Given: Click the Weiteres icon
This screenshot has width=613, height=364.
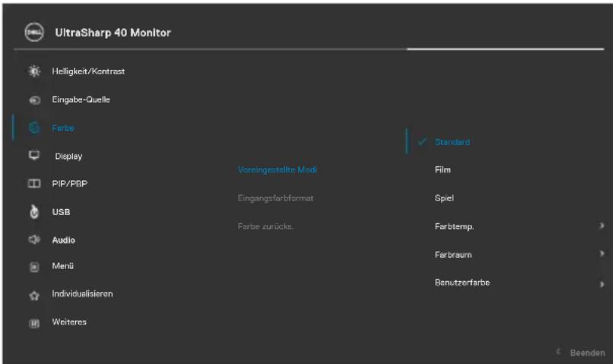Looking at the screenshot, I should click(x=34, y=323).
